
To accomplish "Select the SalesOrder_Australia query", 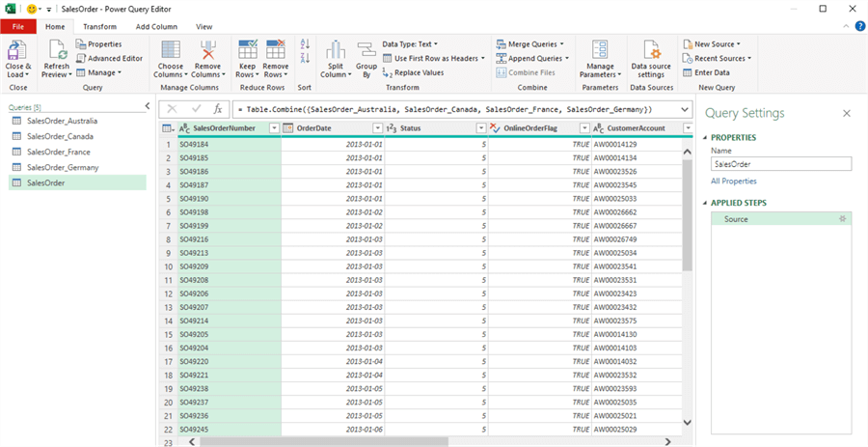I will [77, 121].
